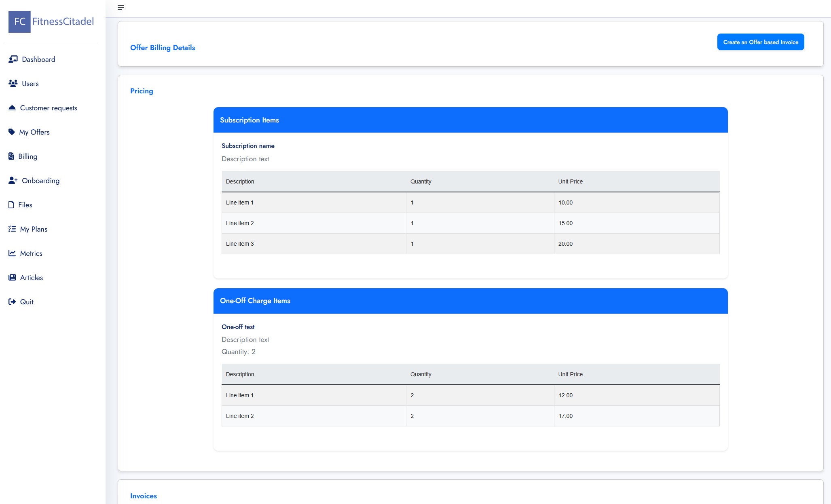Click the Onboarding user-plus icon
The width and height of the screenshot is (831, 504).
tap(13, 180)
